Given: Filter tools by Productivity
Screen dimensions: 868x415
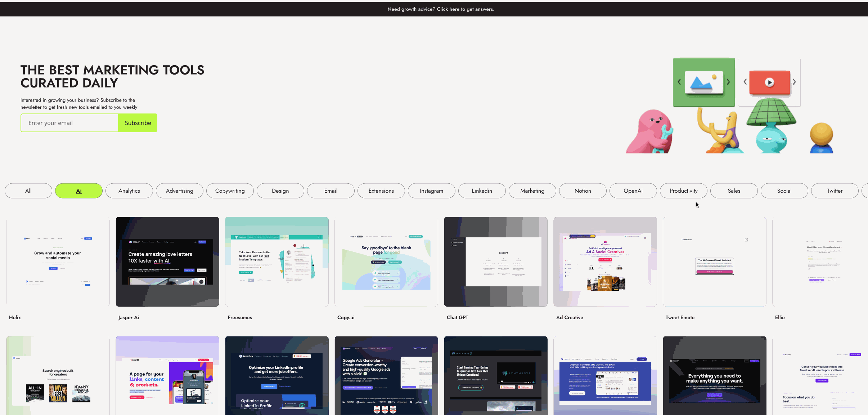Looking at the screenshot, I should coord(683,191).
